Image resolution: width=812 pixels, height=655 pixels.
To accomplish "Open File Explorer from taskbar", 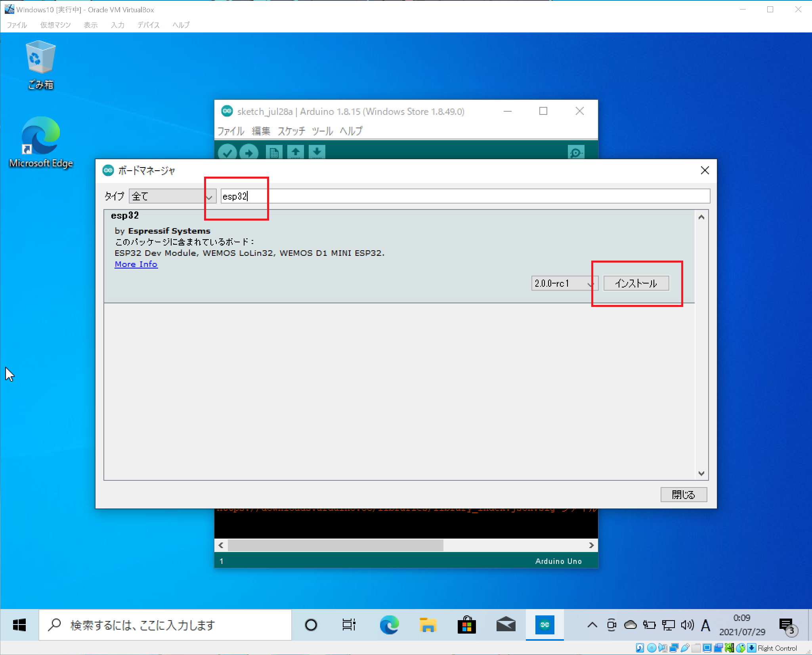I will coord(428,625).
